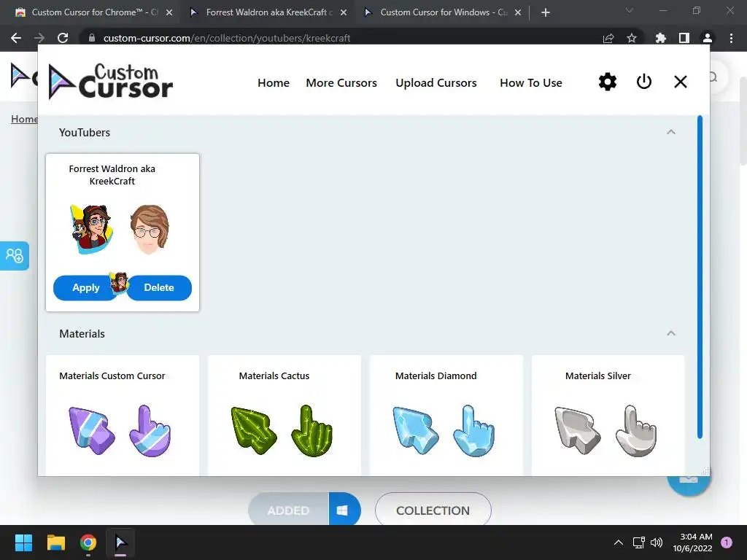This screenshot has width=747, height=560.
Task: Click the blue Windows icon button
Action: point(344,510)
